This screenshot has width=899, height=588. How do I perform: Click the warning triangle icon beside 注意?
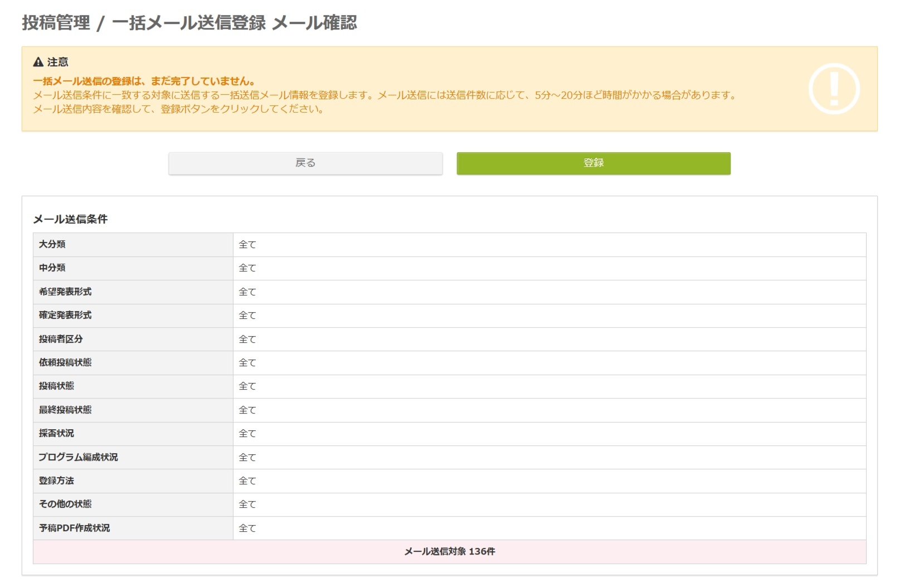coord(38,62)
